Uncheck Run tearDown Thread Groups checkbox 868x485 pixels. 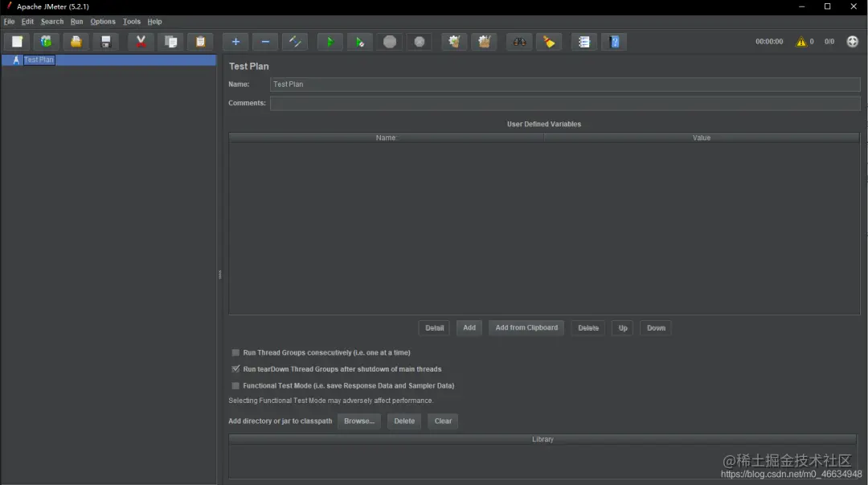pyautogui.click(x=235, y=369)
